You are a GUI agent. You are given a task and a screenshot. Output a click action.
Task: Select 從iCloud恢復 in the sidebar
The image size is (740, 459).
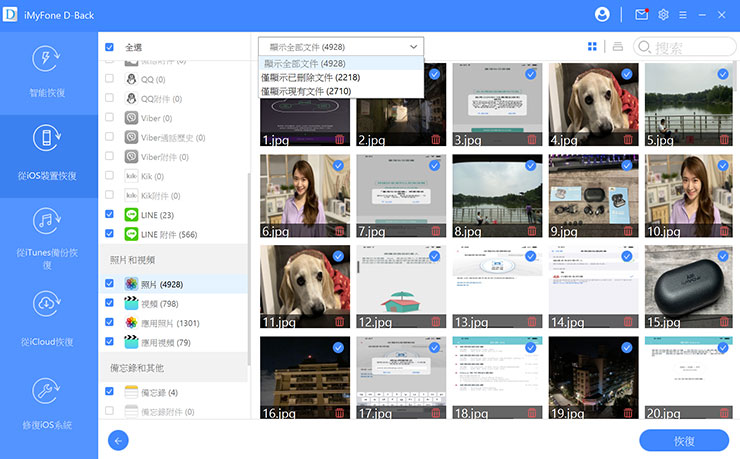[x=48, y=317]
